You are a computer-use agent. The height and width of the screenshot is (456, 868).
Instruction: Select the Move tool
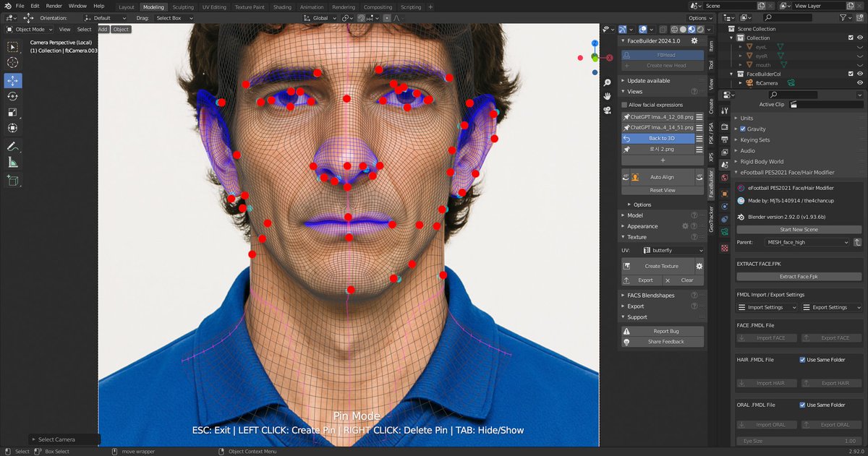coord(13,80)
